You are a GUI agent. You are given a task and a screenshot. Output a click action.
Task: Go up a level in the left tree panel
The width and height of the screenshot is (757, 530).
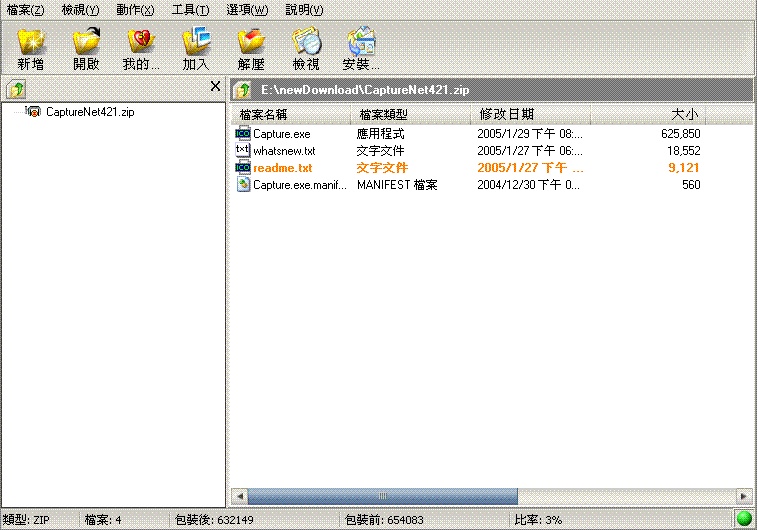click(x=16, y=89)
